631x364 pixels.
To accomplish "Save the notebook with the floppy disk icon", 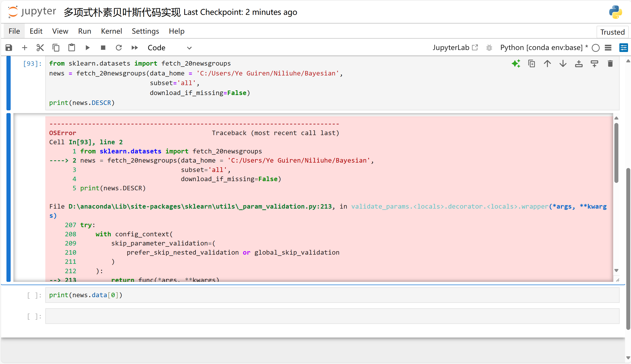I will 9,48.
